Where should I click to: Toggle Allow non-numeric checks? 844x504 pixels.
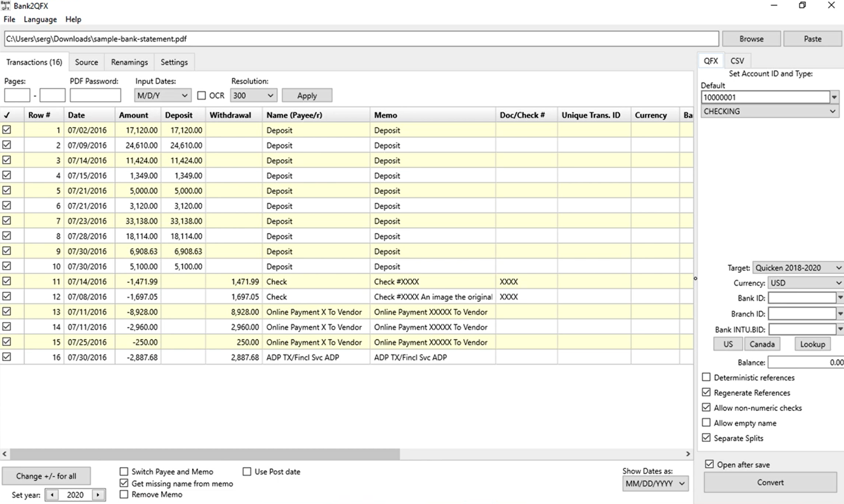[706, 408]
